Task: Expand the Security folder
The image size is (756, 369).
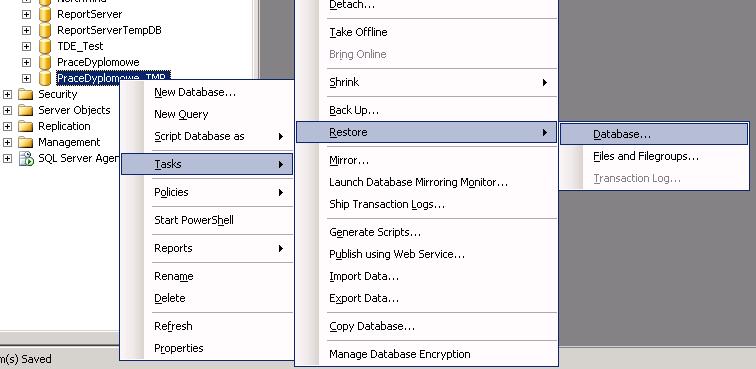Action: [7, 94]
